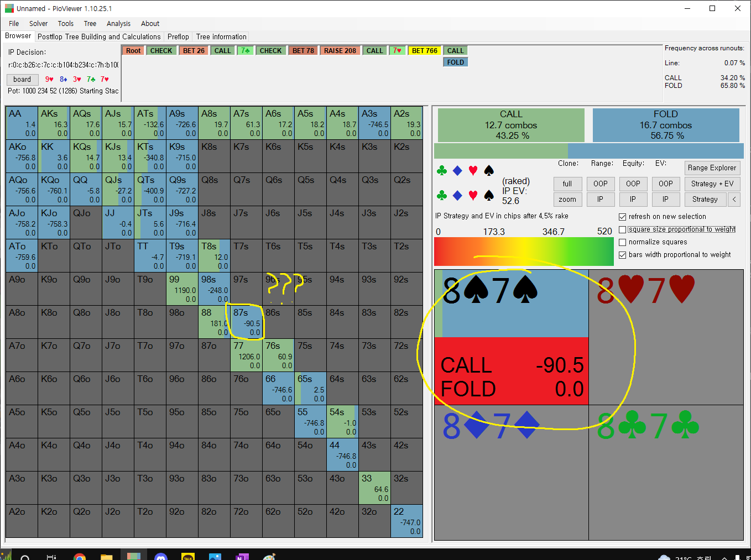Check the normalize squares option
751x560 pixels.
623,242
